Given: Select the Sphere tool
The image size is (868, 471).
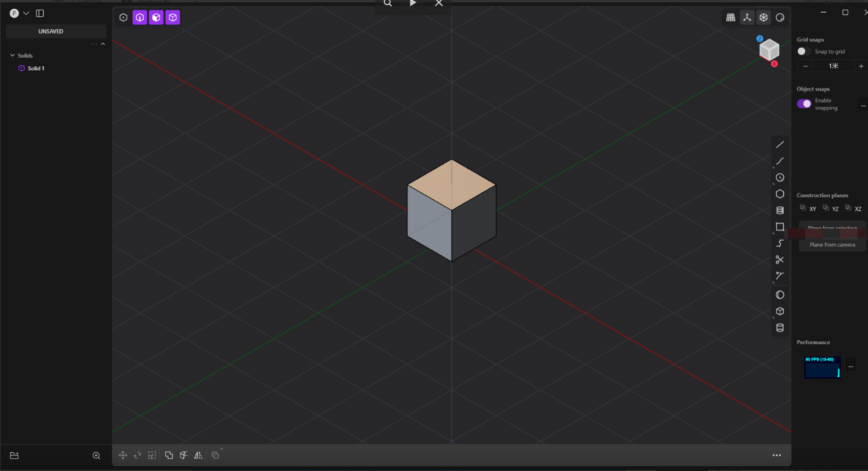Looking at the screenshot, I should click(780, 295).
